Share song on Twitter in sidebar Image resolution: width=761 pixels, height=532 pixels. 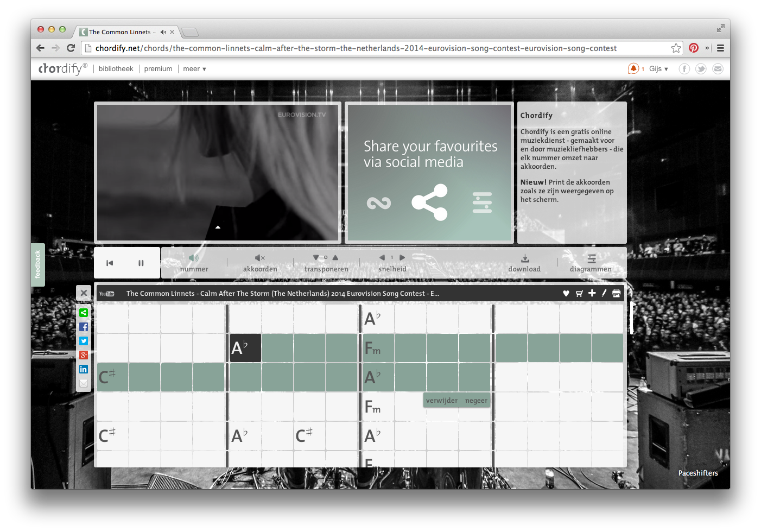(84, 341)
